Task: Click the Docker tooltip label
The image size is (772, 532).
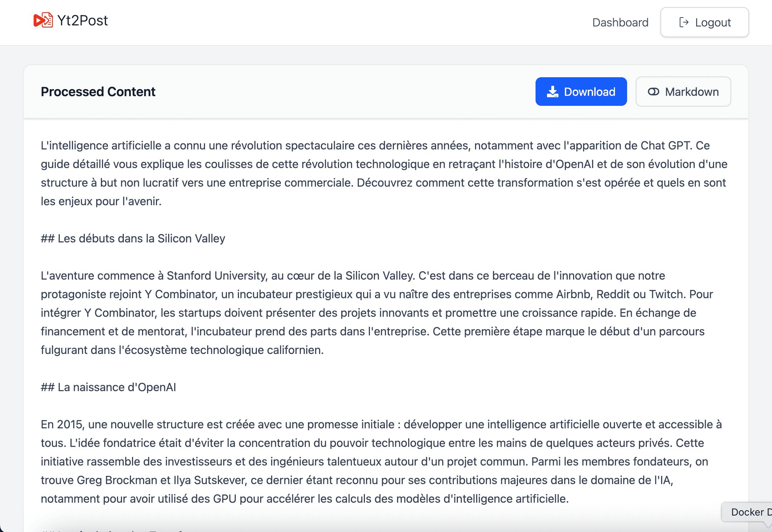Action: coord(748,512)
